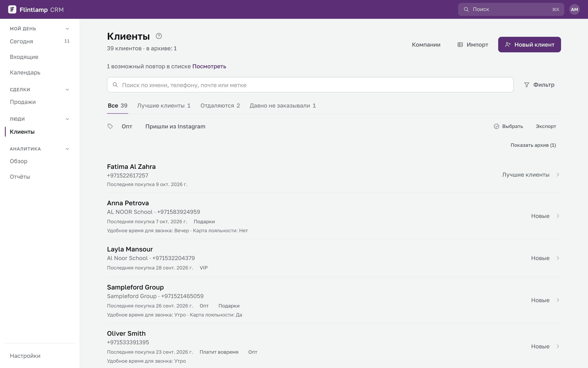Viewport: 588px width, 368px height.
Task: Open Обзор in sidebar
Action: [40, 161]
